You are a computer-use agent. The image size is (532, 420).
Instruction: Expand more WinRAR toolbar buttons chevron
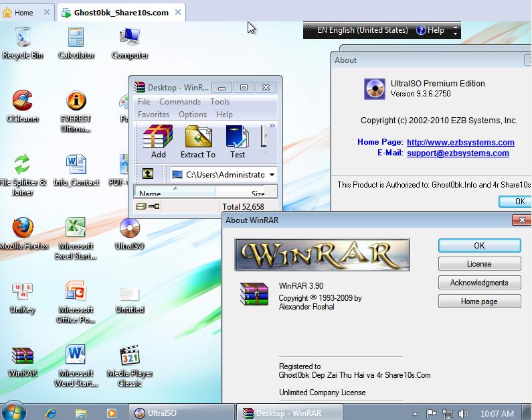point(272,126)
